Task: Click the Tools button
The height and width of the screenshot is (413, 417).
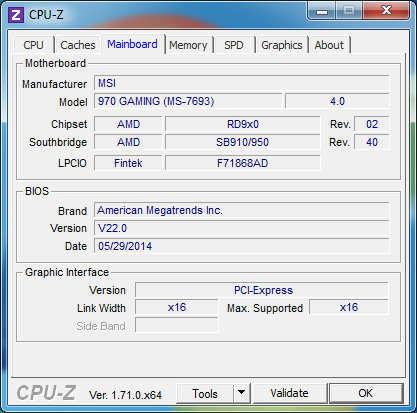Action: click(x=205, y=394)
